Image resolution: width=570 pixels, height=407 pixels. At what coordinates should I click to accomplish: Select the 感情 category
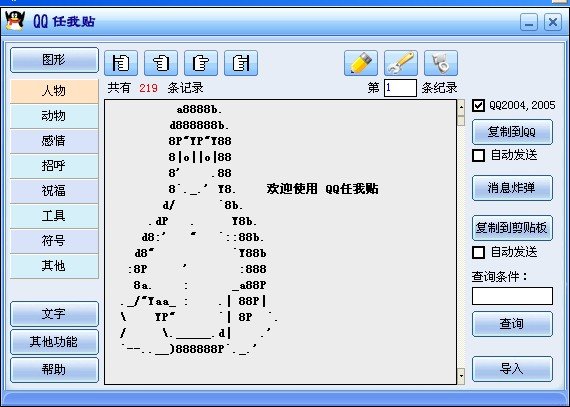pos(55,141)
